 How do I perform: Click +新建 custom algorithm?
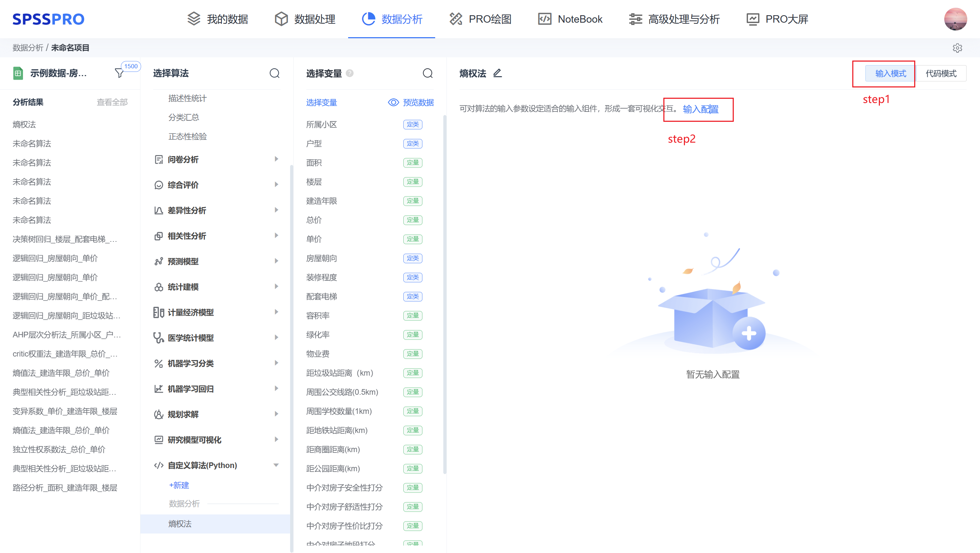click(179, 485)
